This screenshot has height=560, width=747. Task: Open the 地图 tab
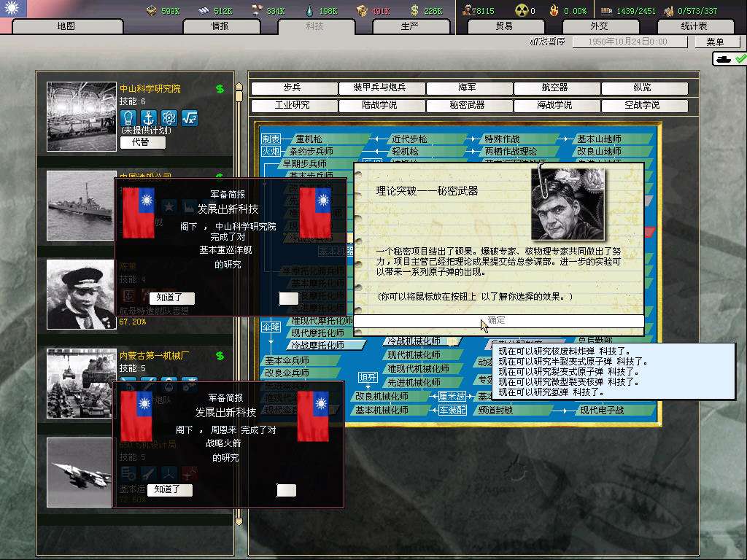pyautogui.click(x=66, y=26)
